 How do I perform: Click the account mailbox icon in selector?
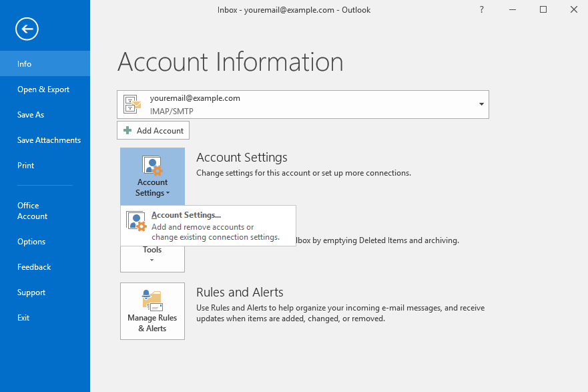pos(132,104)
